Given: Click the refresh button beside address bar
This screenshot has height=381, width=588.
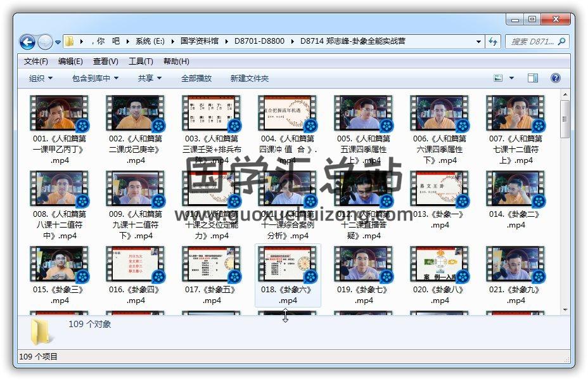Looking at the screenshot, I should (493, 42).
